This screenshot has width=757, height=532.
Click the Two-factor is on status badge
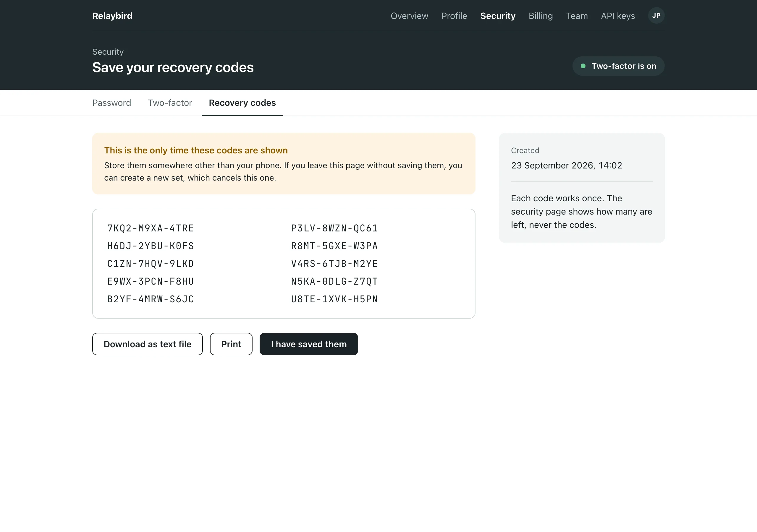(x=618, y=66)
